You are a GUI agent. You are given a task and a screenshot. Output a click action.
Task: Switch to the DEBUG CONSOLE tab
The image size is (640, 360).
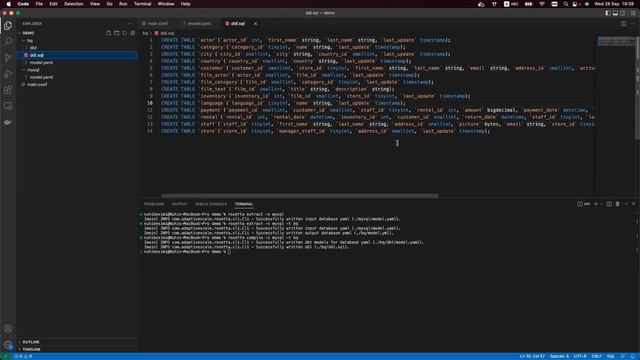pos(211,204)
